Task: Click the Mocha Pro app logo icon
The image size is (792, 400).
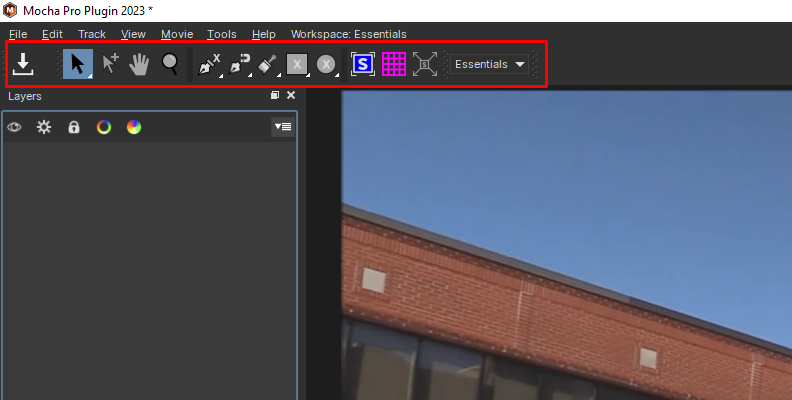Action: pyautogui.click(x=10, y=10)
